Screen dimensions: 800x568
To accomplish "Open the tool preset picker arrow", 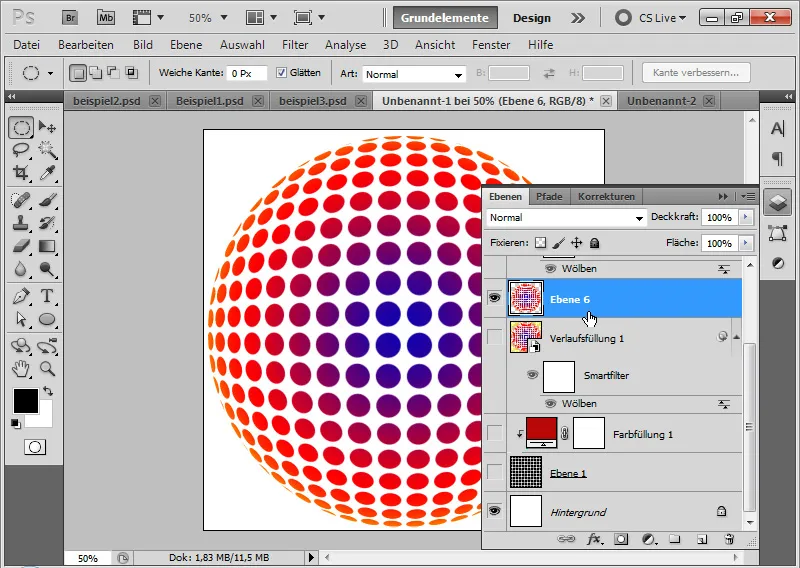I will pyautogui.click(x=50, y=73).
